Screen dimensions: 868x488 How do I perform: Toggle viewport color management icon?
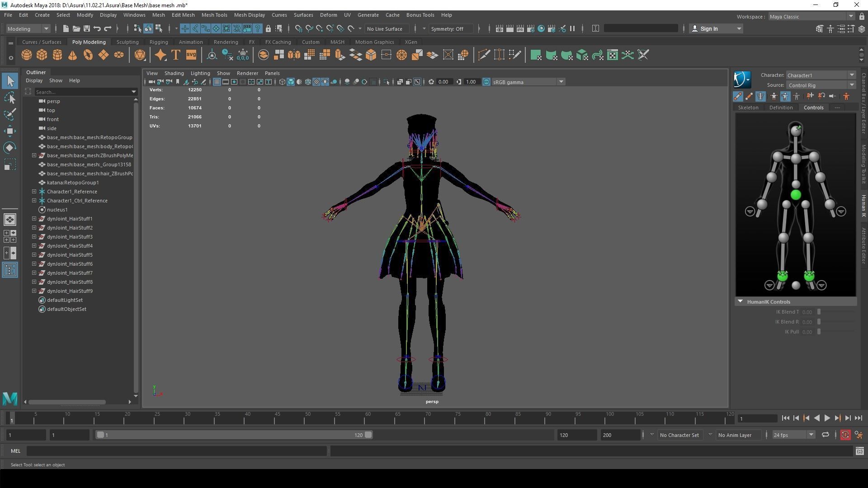[x=486, y=82]
